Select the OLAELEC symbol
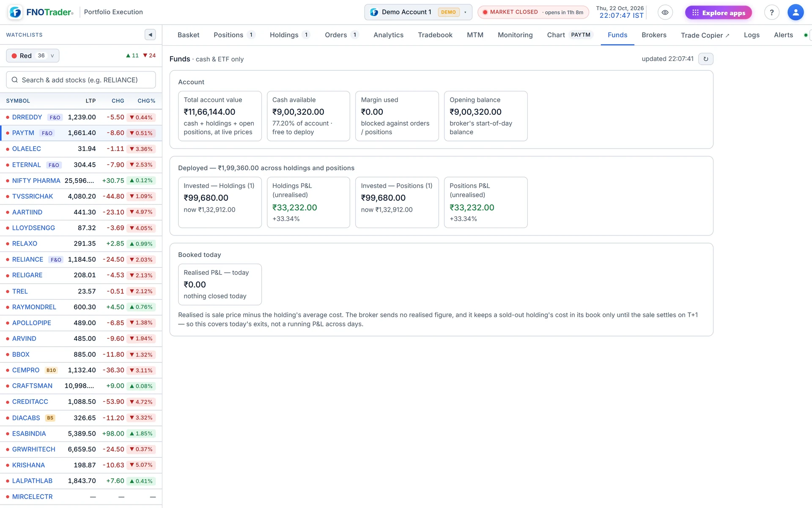812x508 pixels. 26,149
